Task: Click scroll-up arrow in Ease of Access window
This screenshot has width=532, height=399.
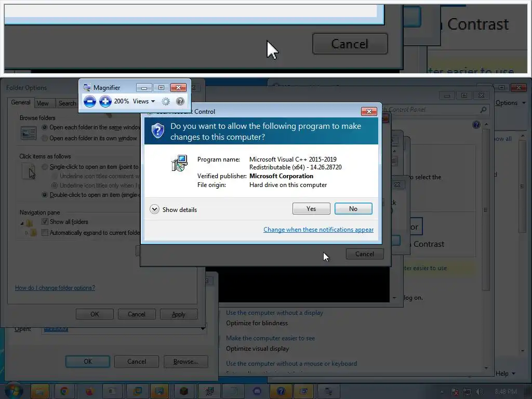Action: [x=486, y=125]
